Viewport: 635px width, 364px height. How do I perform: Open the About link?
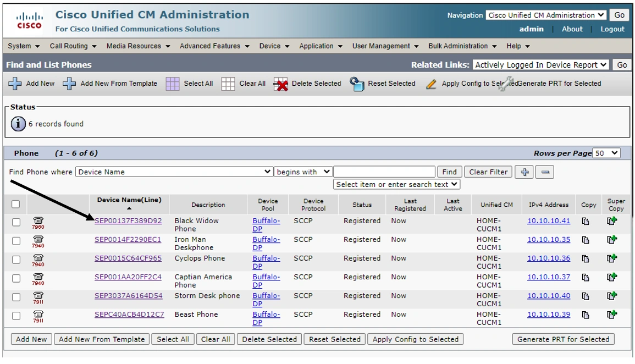coord(572,29)
